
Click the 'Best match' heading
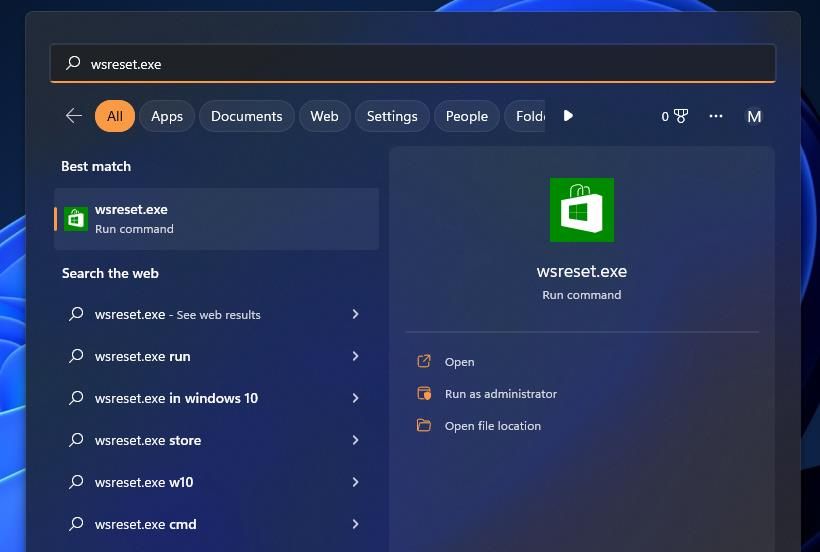96,166
